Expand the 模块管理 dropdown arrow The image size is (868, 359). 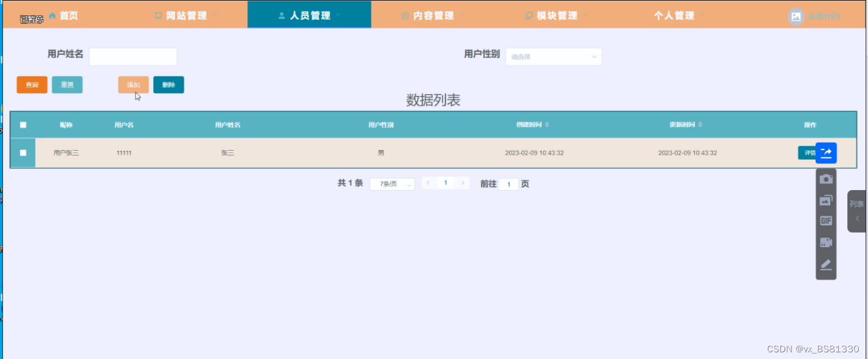(x=585, y=15)
